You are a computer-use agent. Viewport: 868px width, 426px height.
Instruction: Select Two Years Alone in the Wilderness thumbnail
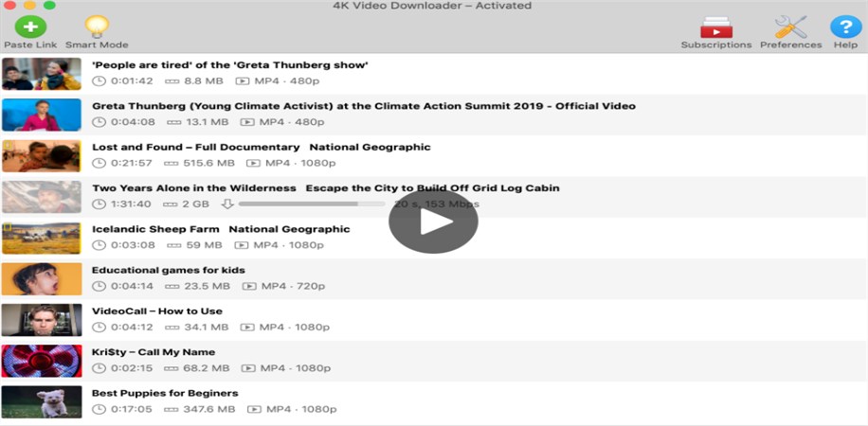pyautogui.click(x=42, y=196)
